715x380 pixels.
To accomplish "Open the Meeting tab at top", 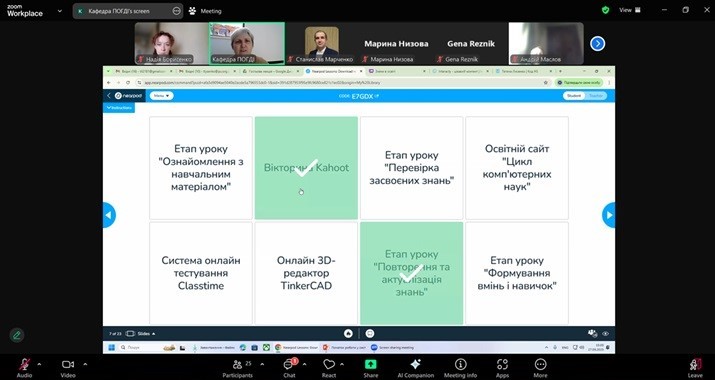I will point(205,11).
